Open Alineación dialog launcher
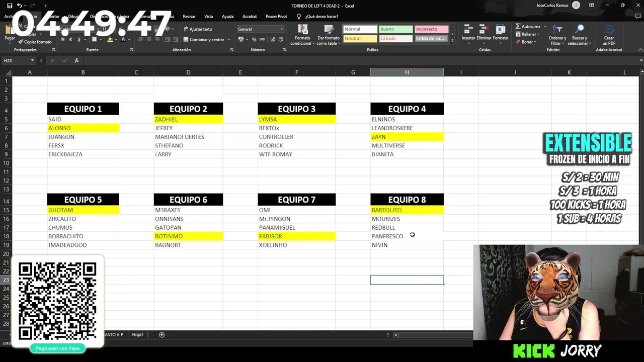Screen dimensions: 644x362 point(231,50)
